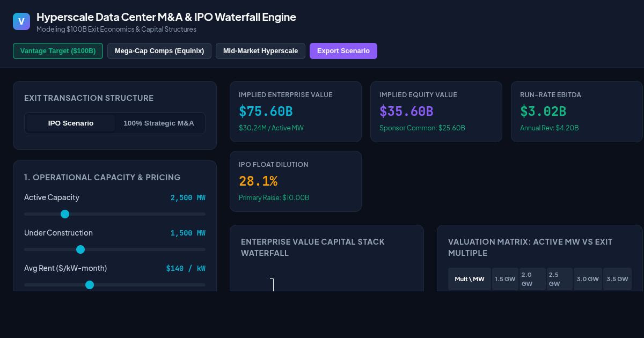Click Primary Raise: $10.00B text
The height and width of the screenshot is (338, 644).
274,198
